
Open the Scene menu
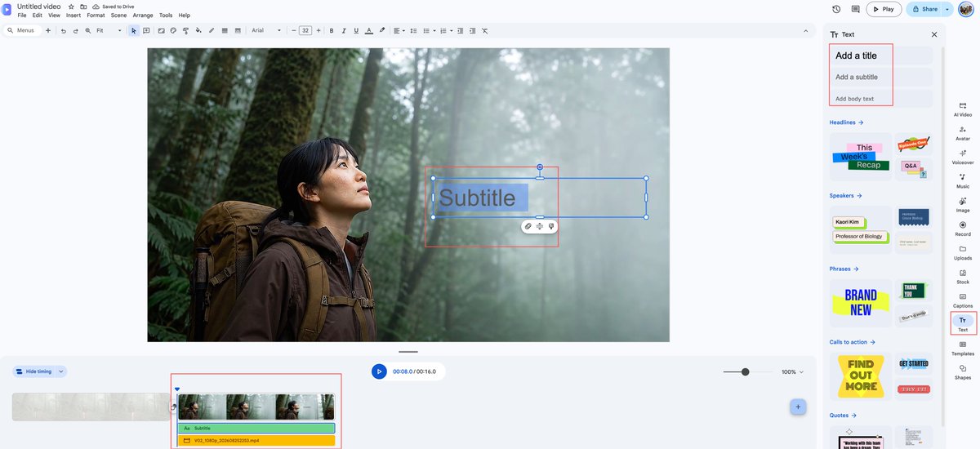[118, 16]
